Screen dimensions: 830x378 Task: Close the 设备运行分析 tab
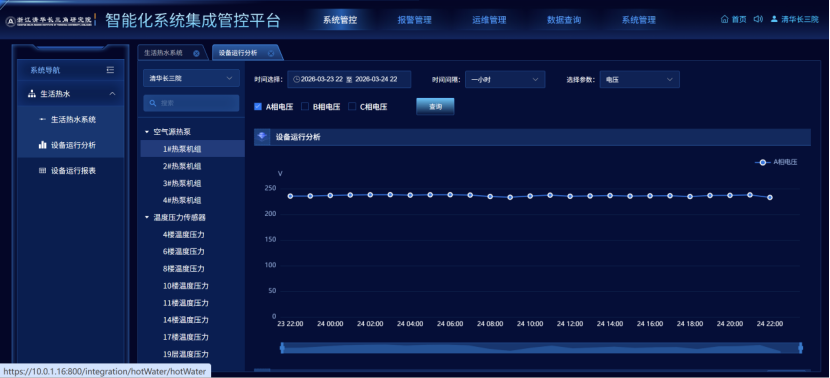tap(270, 53)
